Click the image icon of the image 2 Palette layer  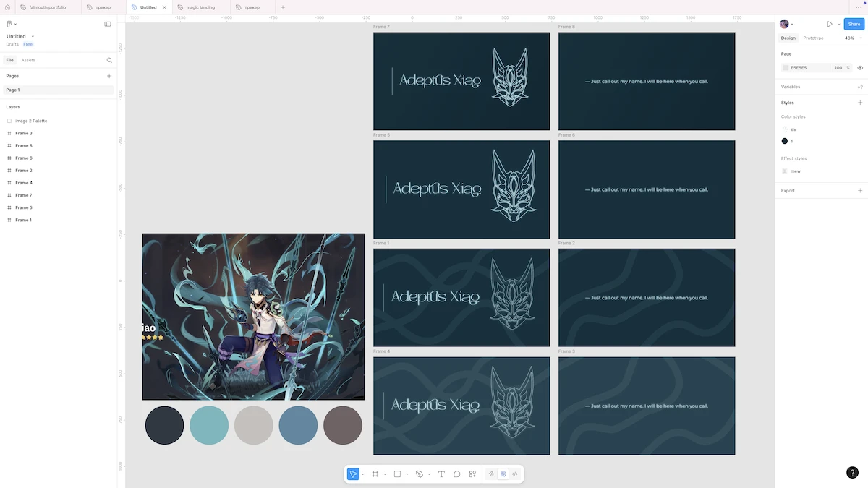click(x=9, y=121)
